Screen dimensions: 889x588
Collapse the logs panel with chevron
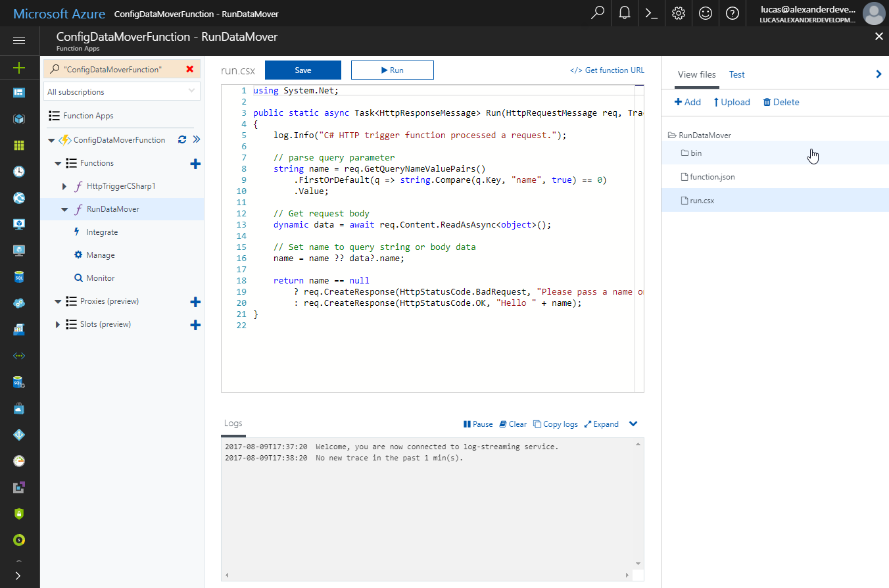pos(633,424)
